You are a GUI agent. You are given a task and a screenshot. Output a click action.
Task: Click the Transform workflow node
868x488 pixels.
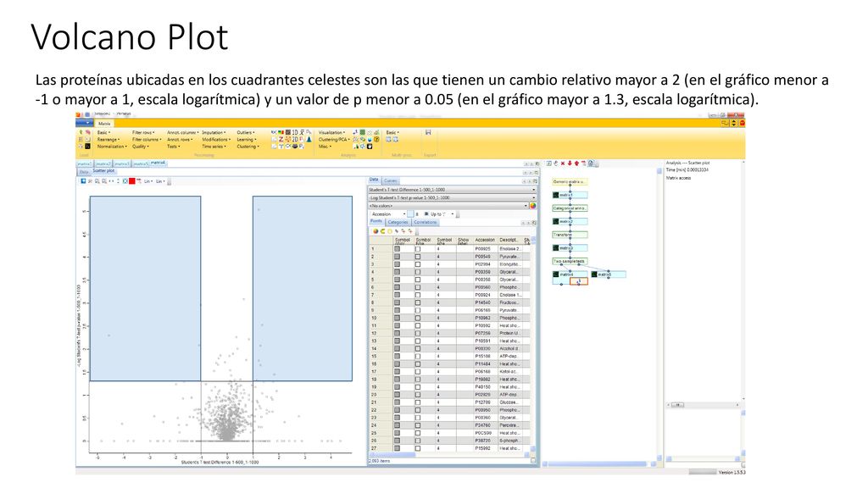pos(570,235)
